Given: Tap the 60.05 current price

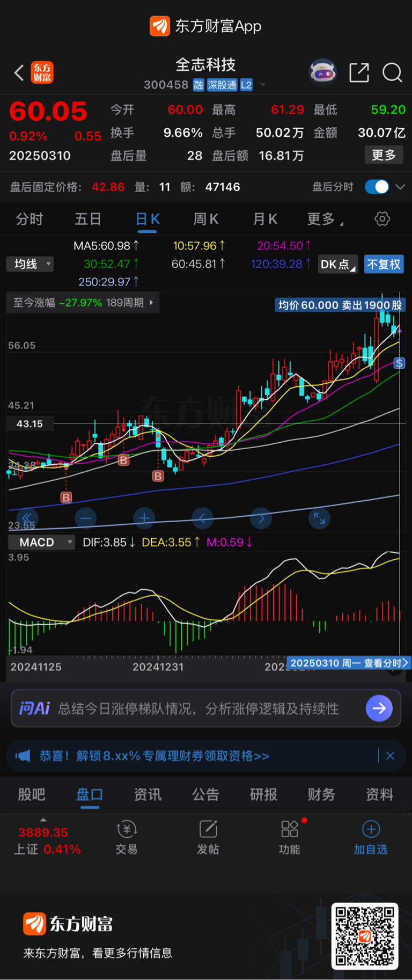Looking at the screenshot, I should [x=48, y=112].
